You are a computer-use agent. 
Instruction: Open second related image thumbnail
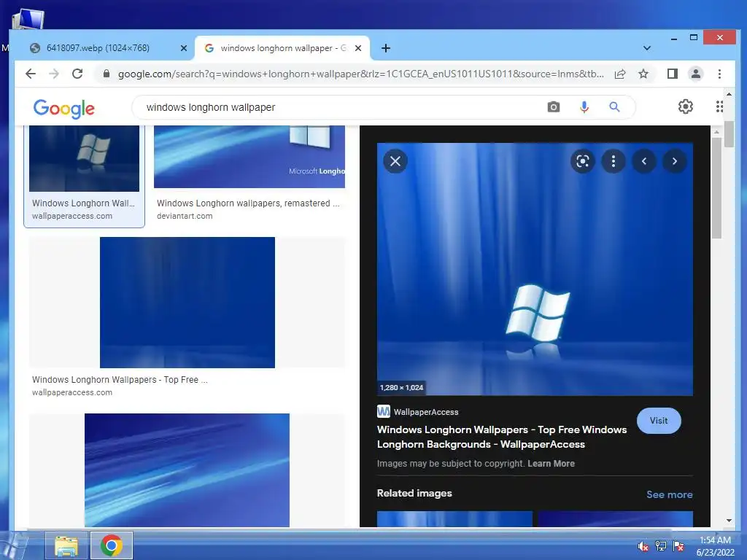616,519
